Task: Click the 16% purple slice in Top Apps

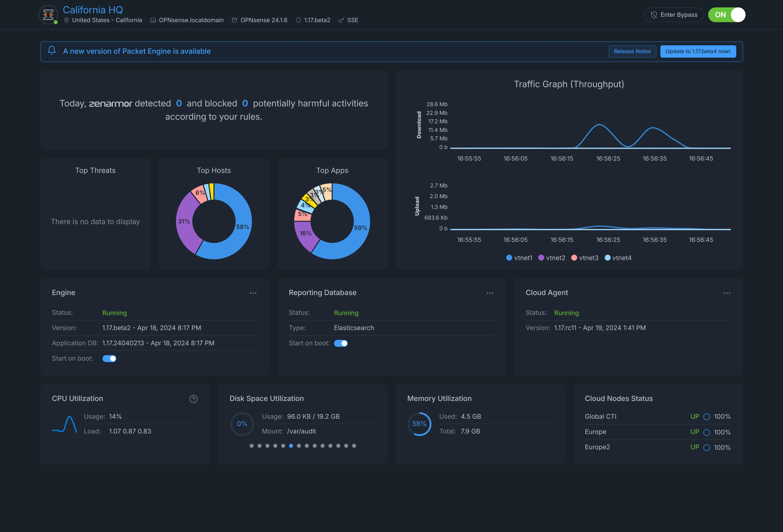Action: 306,233
